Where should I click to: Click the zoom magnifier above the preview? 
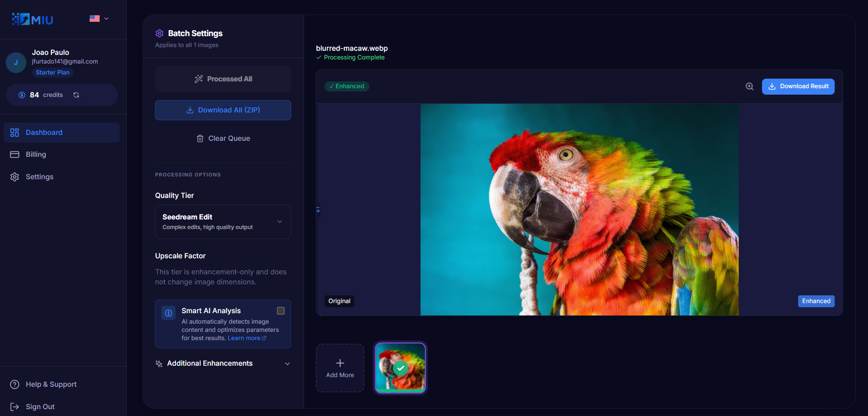tap(749, 86)
